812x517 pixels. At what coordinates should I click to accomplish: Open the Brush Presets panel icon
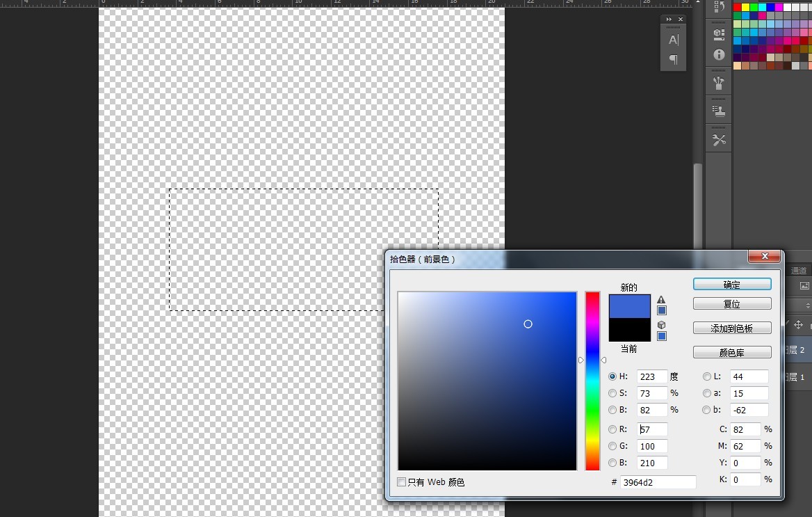pos(719,82)
